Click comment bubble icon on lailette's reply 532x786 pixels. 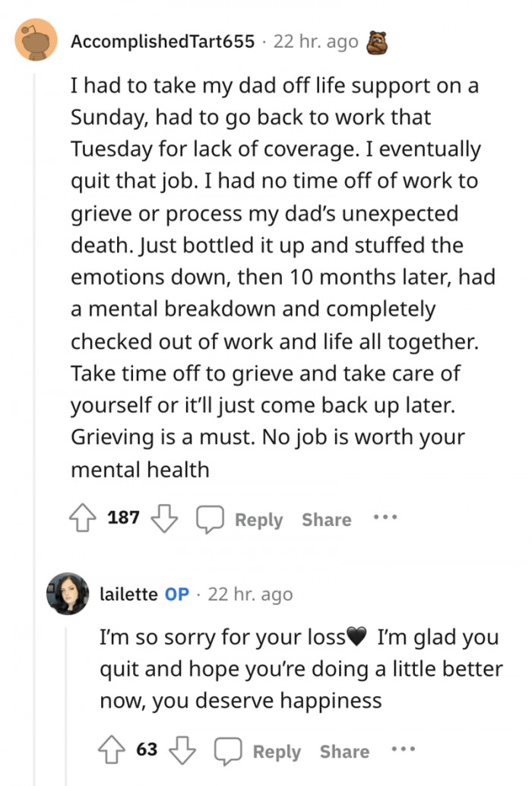(226, 752)
